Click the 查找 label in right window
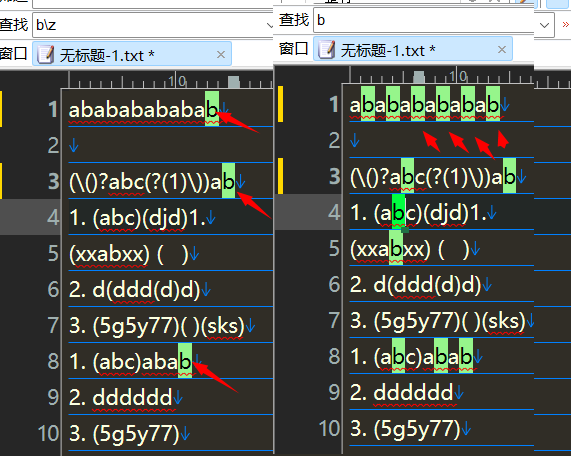The image size is (571, 456). (294, 20)
